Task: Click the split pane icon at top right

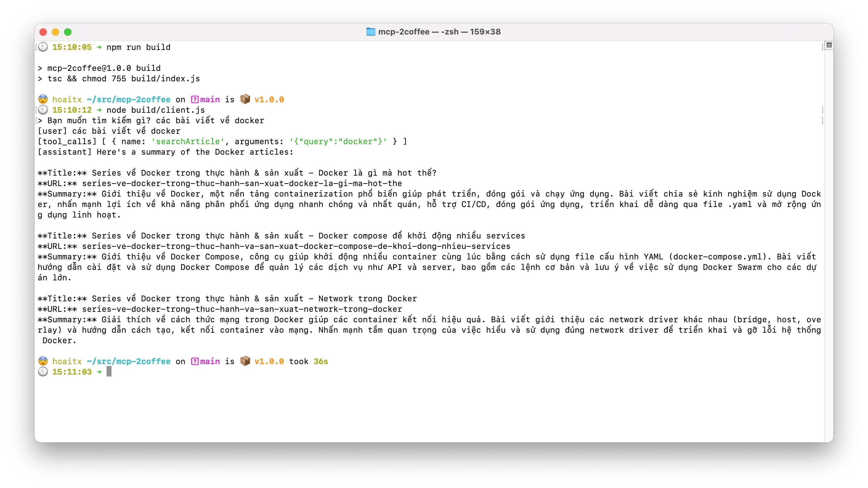Action: tap(829, 45)
